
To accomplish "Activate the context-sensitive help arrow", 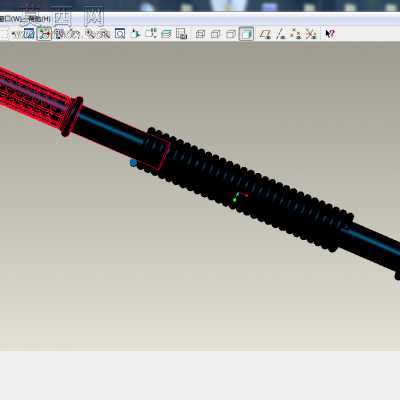I will (x=330, y=34).
